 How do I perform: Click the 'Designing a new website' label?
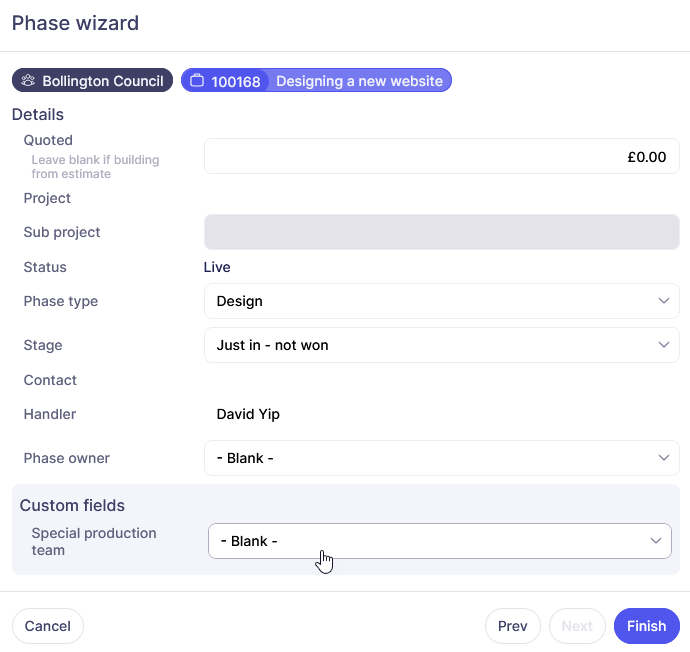[x=359, y=81]
